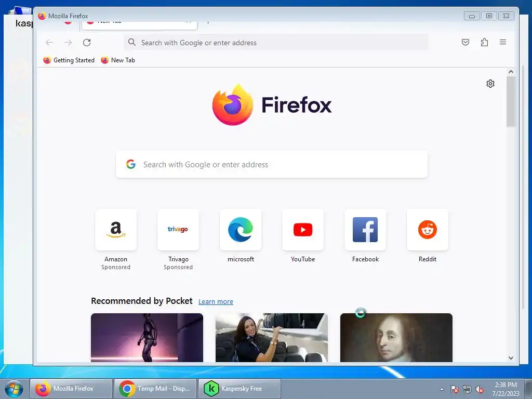Open the Reddit shortcut tile
The image size is (532, 399).
[428, 230]
